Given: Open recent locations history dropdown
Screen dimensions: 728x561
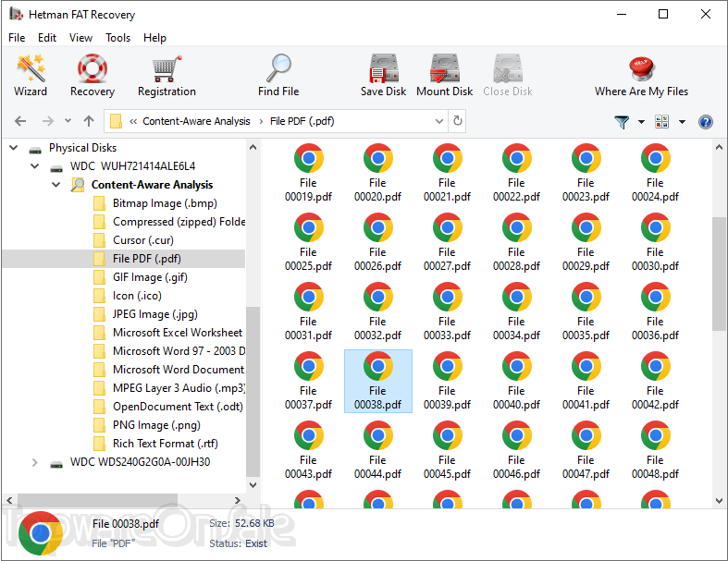Looking at the screenshot, I should click(x=68, y=121).
